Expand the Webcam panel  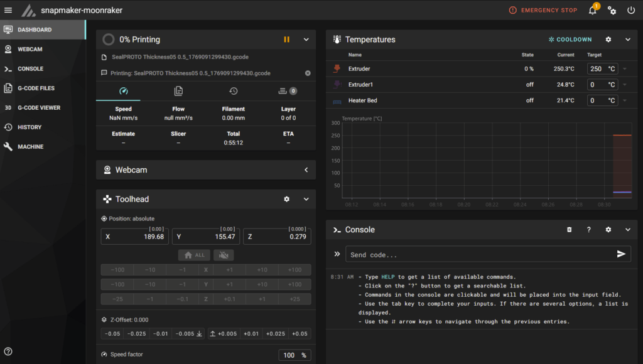tap(306, 170)
